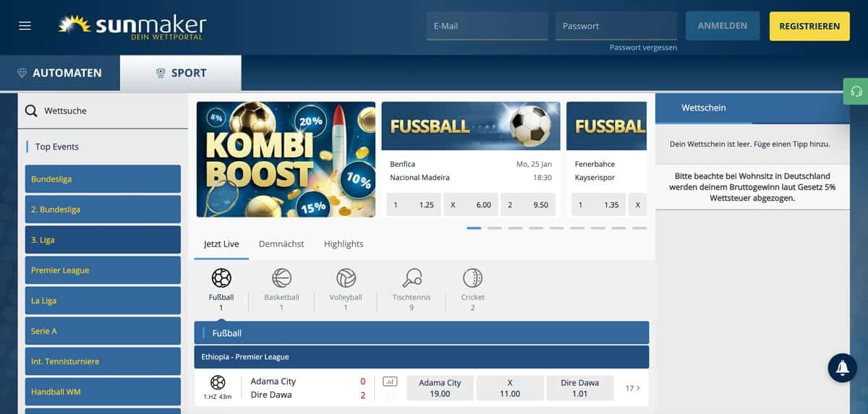Bet on draw X at 11.00
The image size is (868, 414).
tap(510, 388)
